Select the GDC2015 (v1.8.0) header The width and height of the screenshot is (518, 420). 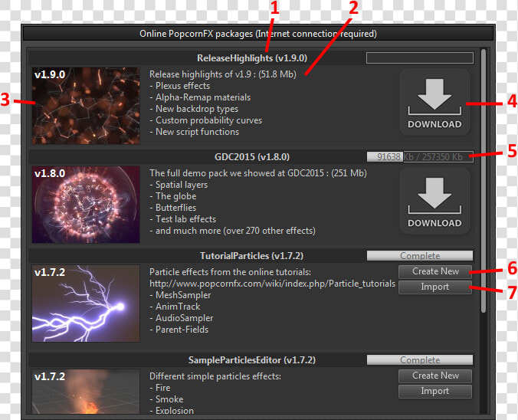point(252,157)
